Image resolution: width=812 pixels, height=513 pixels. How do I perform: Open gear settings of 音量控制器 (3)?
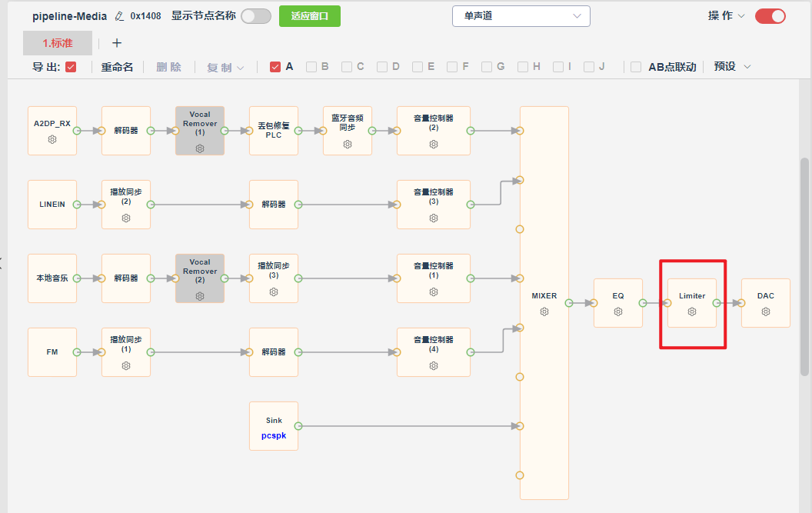click(x=434, y=218)
